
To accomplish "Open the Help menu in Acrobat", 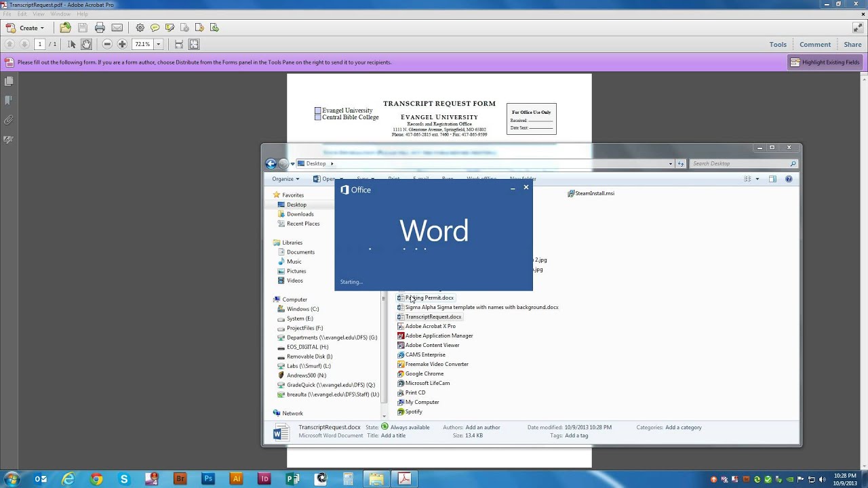I will click(82, 14).
